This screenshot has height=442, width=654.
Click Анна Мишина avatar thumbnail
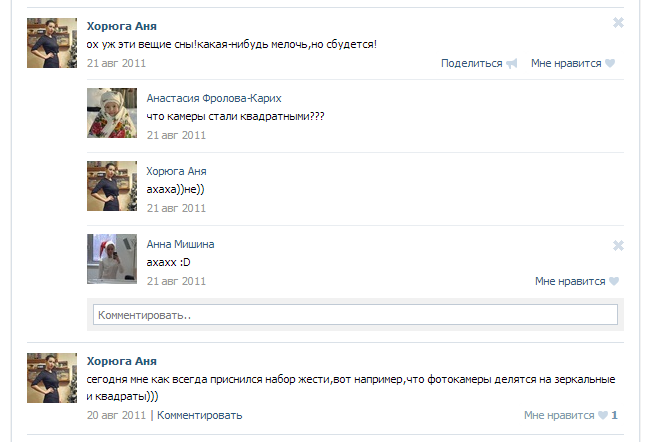[x=112, y=259]
